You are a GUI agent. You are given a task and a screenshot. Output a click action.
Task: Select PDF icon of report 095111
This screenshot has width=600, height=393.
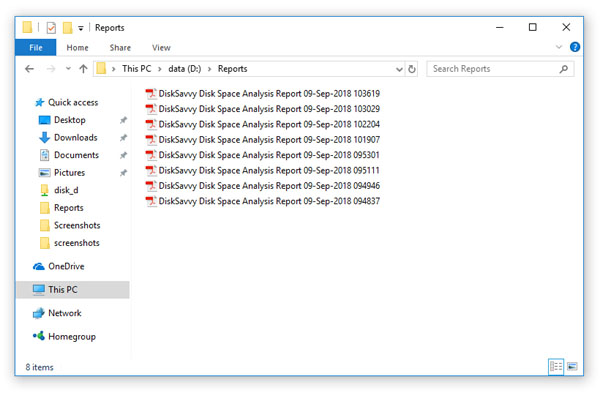(x=151, y=170)
